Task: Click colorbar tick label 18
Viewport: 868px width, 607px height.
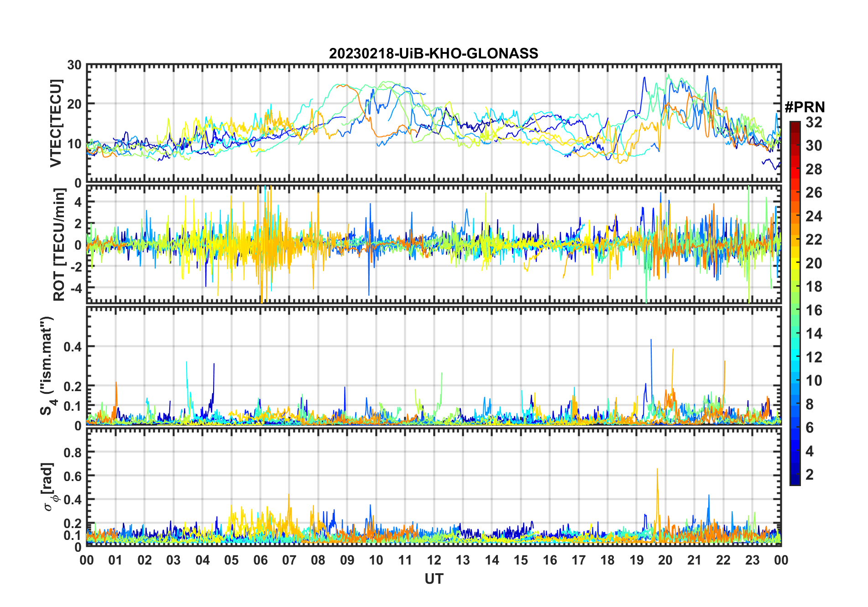Action: (814, 286)
